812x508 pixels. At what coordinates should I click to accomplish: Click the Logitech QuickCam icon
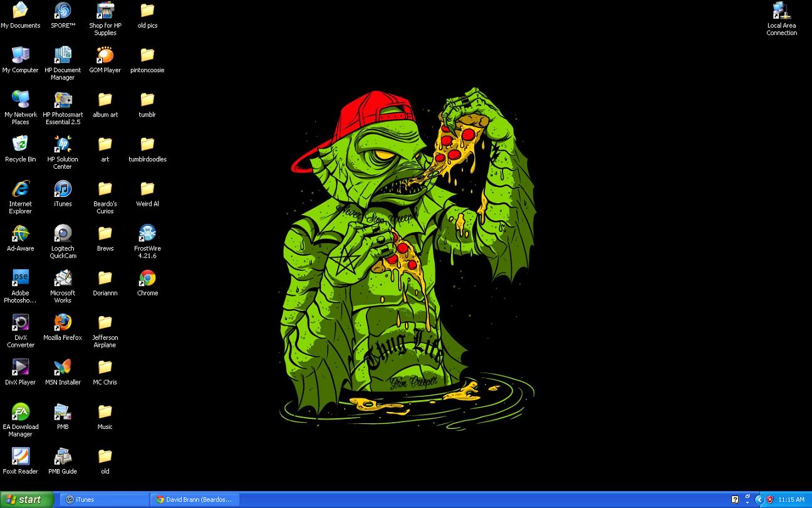point(63,234)
